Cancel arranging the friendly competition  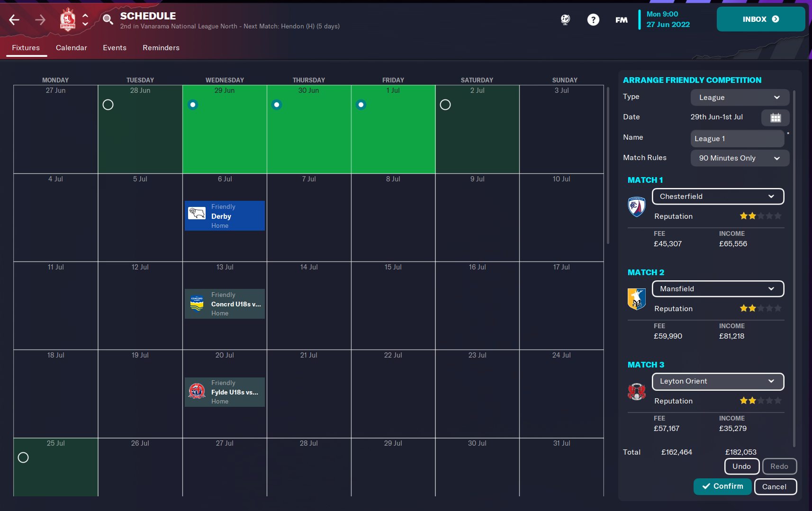click(776, 487)
